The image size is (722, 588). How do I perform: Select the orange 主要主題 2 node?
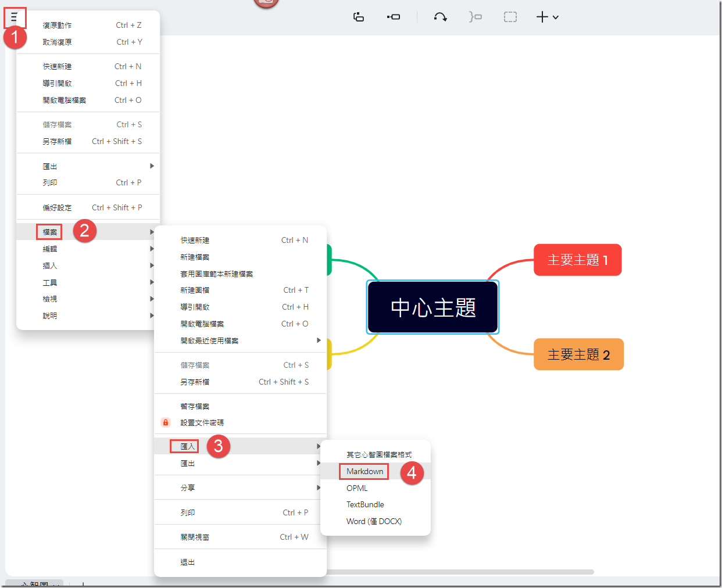[x=578, y=354]
